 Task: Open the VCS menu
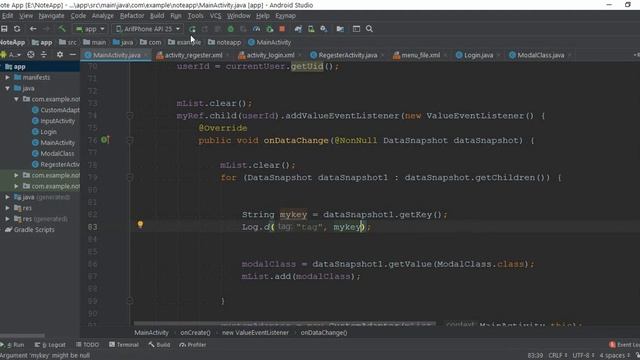216,16
